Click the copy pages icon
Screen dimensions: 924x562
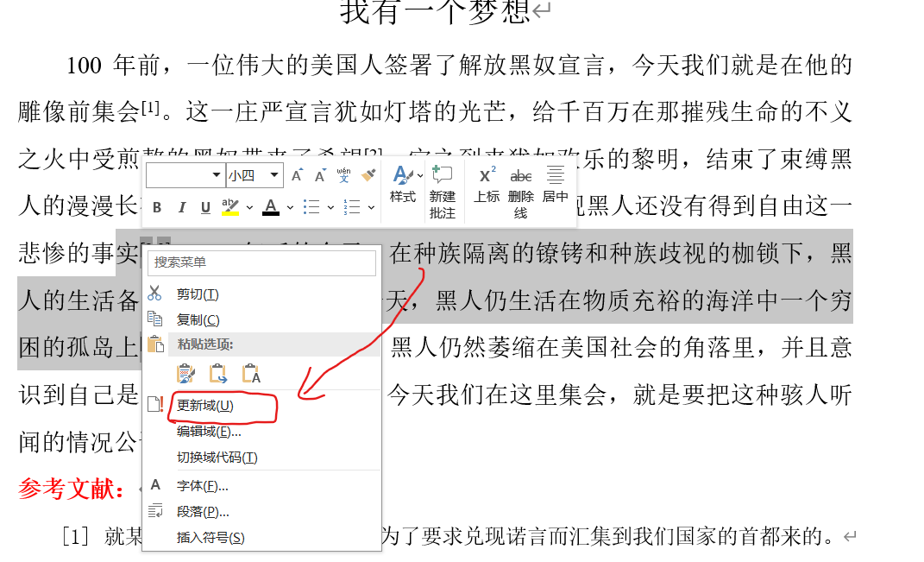pos(155,319)
